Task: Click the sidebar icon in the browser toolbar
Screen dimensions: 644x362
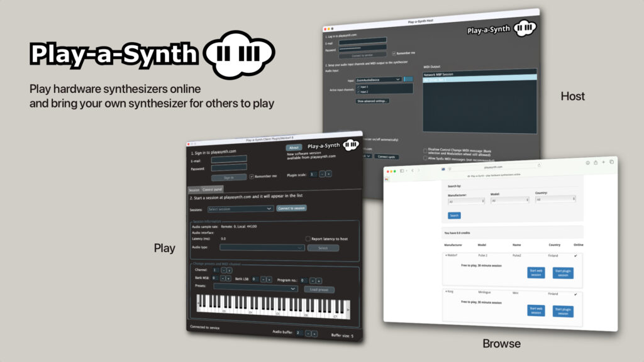Action: tap(401, 171)
